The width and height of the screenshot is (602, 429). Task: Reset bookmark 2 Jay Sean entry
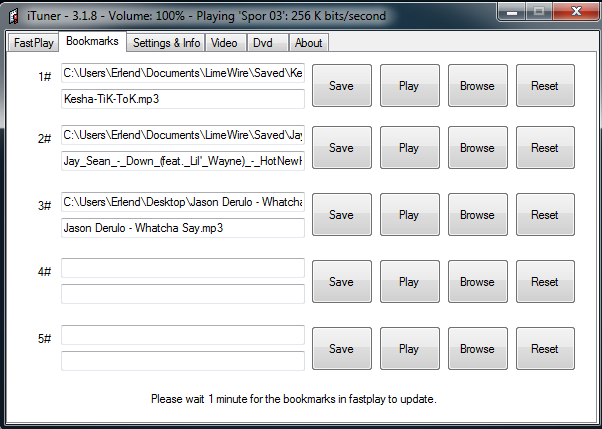[x=545, y=148]
